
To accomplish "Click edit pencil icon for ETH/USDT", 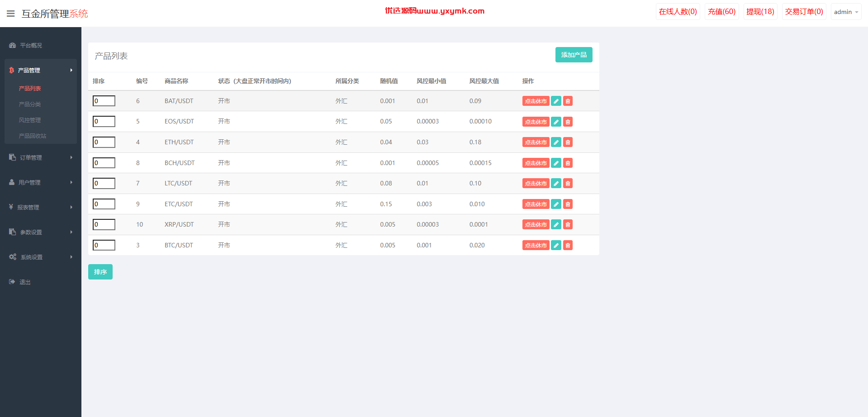I will click(x=556, y=142).
